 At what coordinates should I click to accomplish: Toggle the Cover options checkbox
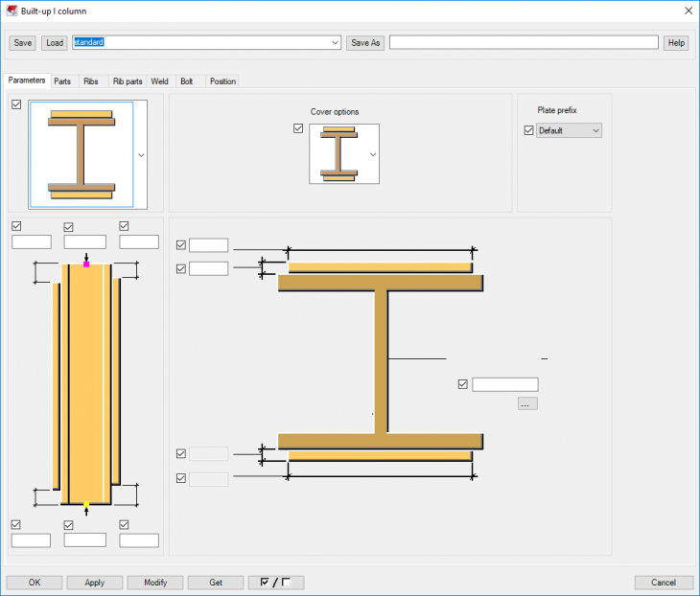(298, 128)
